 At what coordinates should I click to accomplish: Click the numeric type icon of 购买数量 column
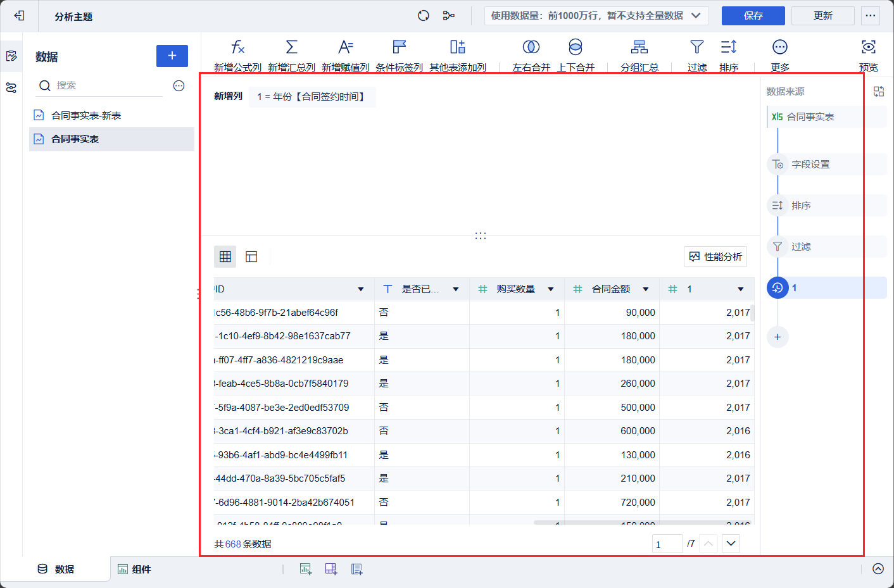point(482,289)
